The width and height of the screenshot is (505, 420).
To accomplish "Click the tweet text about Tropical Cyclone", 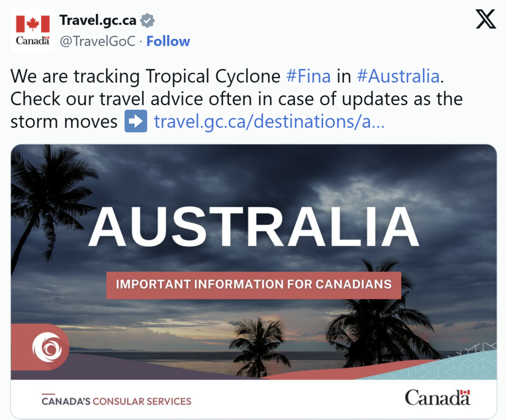I will point(187,99).
